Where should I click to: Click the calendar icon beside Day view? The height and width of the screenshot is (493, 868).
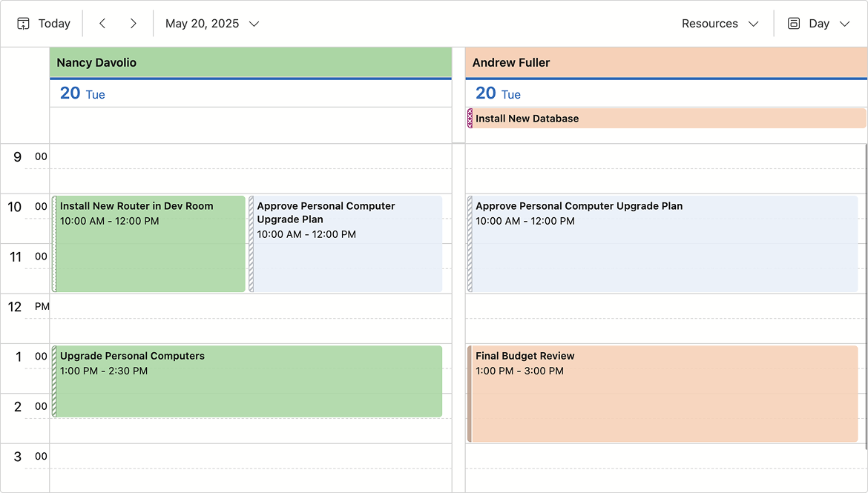click(x=792, y=23)
